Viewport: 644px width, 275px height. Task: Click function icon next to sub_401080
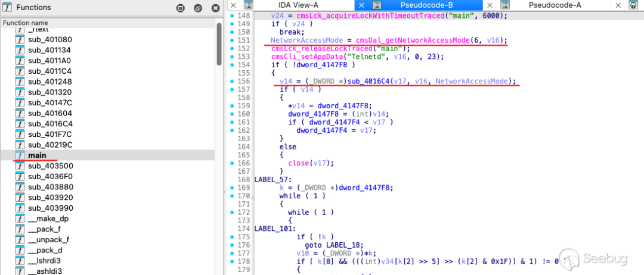coord(19,40)
